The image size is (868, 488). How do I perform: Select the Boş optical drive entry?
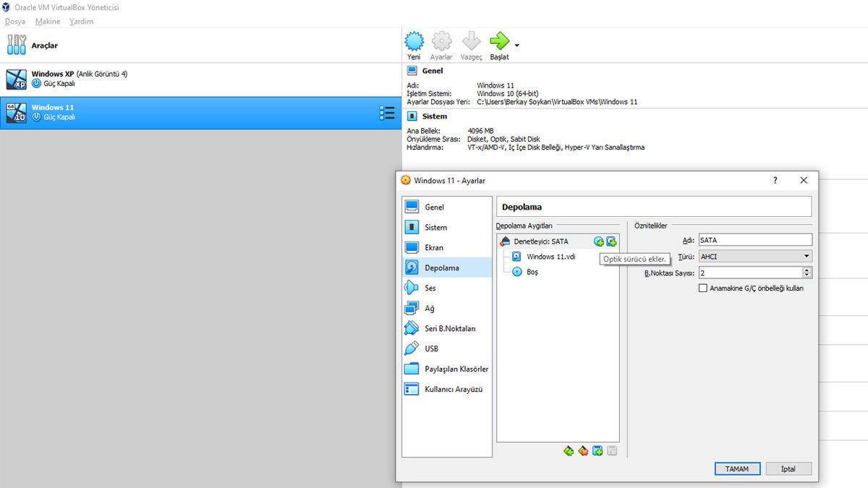(x=531, y=271)
